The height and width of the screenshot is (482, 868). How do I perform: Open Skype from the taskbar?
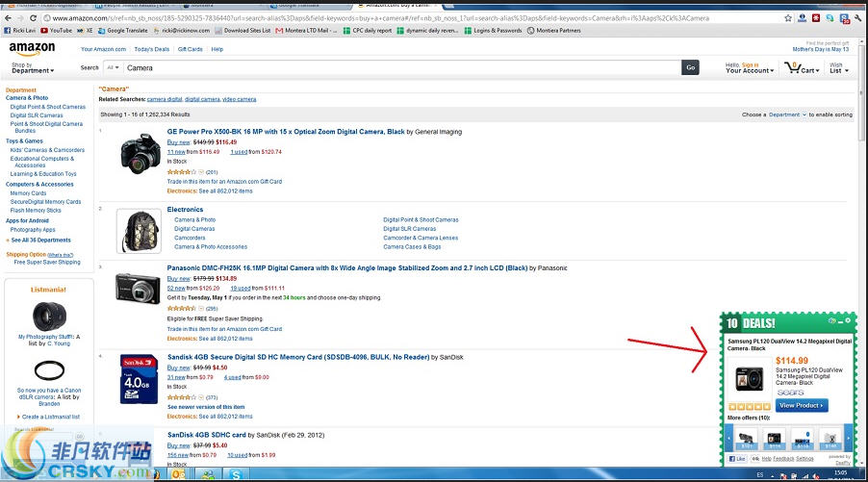(x=234, y=474)
